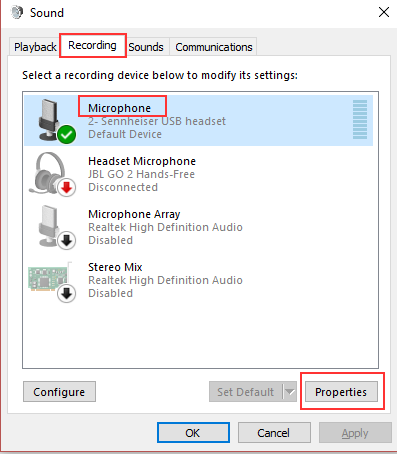Viewport: 397px width, 454px height.
Task: Click the Cancel button
Action: point(274,433)
